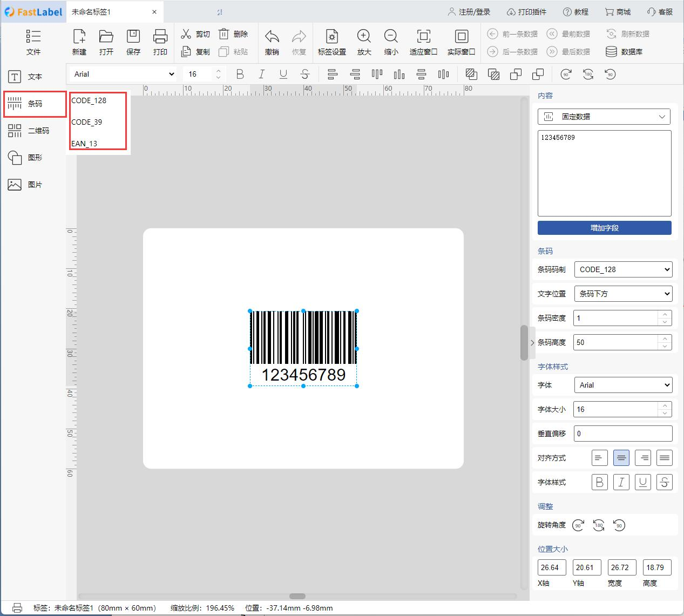Choose CODE_39 from barcode type list

tap(87, 122)
